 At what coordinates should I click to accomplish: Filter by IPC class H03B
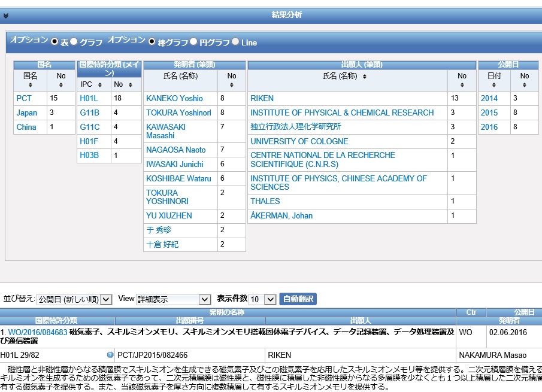(x=89, y=156)
